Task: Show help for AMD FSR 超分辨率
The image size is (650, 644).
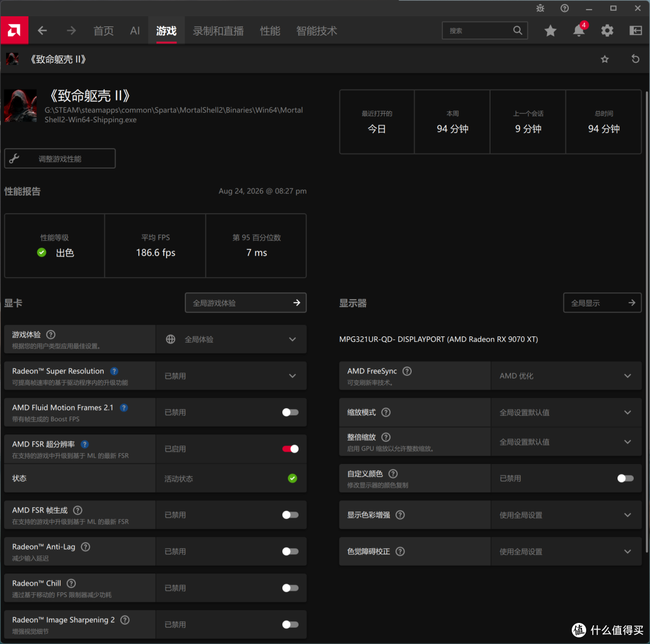Action: click(85, 444)
